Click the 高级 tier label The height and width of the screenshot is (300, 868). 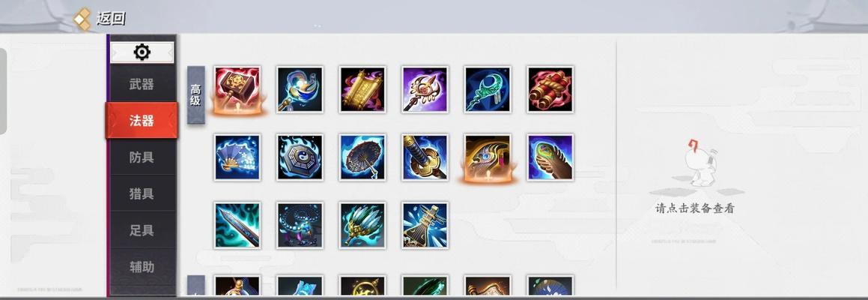(196, 95)
